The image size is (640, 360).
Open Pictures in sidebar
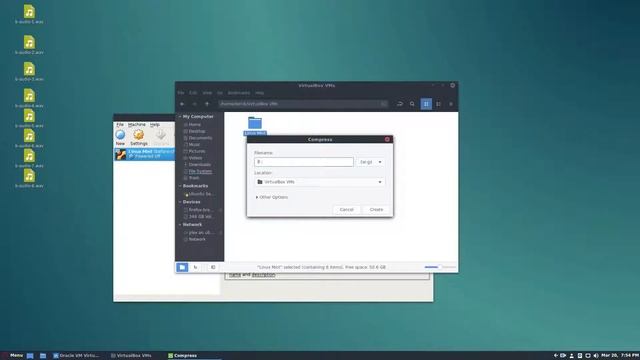pos(197,151)
